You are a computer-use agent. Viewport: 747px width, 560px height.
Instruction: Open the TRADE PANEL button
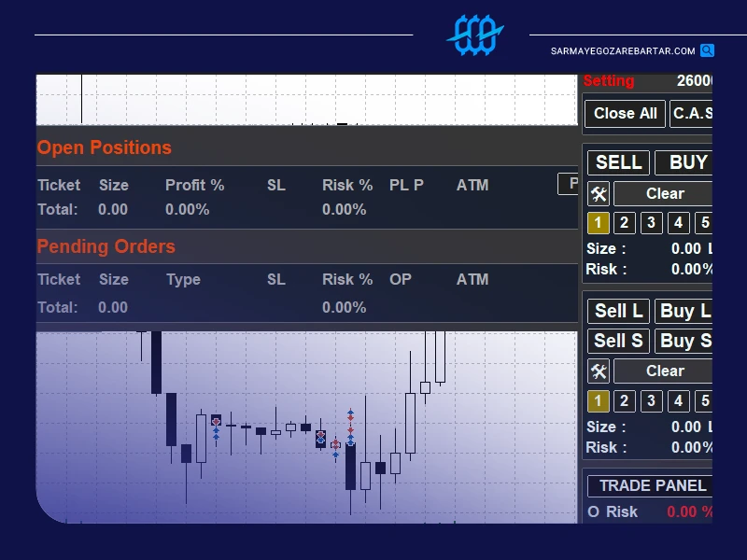tap(651, 485)
